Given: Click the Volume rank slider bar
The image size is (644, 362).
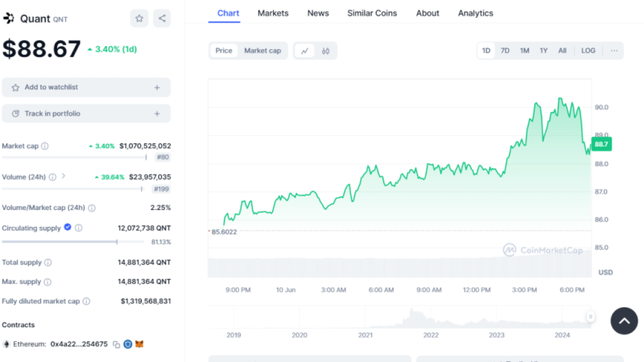Looking at the screenshot, I should pos(72,189).
